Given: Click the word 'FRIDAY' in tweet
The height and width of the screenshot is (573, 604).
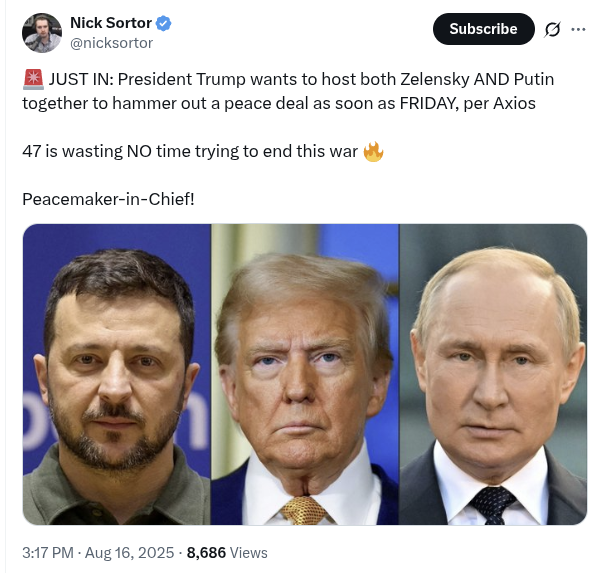Looking at the screenshot, I should [x=429, y=103].
